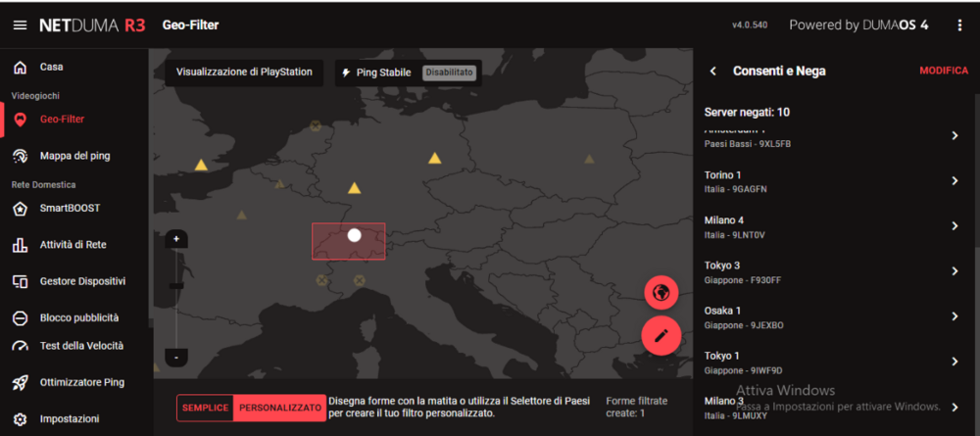Click the map zoom slider handle
The image size is (980, 436).
[x=176, y=286]
